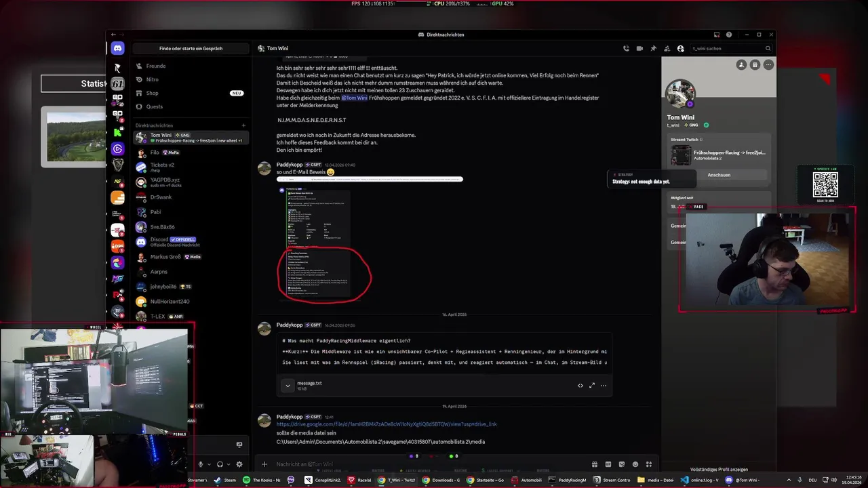868x488 pixels.
Task: Create a new DM with plus icon
Action: click(x=243, y=125)
